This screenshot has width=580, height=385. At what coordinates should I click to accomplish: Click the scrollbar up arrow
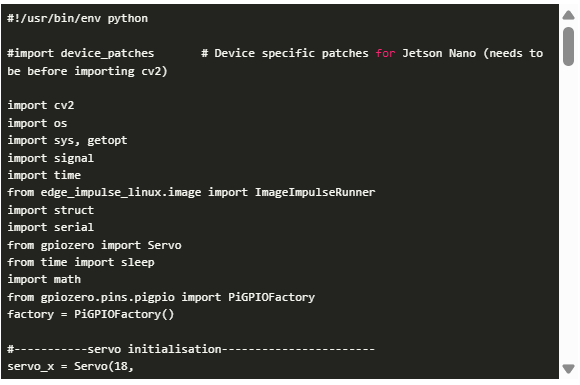coord(568,15)
